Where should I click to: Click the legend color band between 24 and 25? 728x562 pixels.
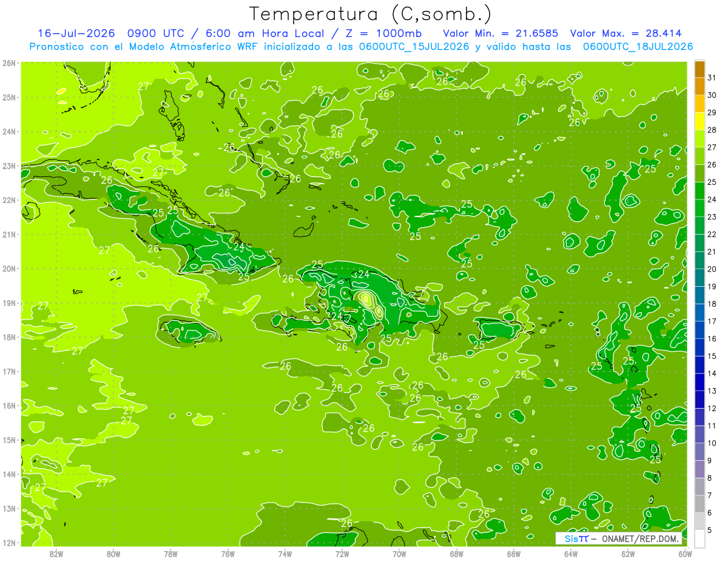(x=699, y=191)
